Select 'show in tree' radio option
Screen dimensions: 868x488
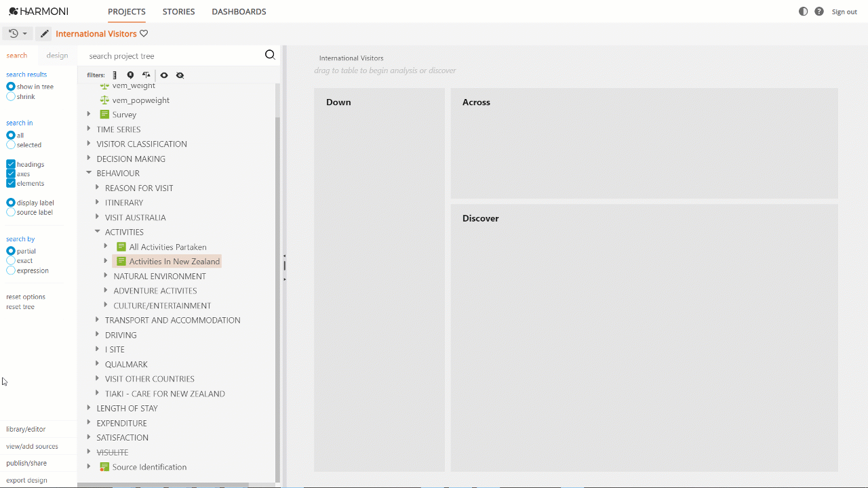coord(11,87)
